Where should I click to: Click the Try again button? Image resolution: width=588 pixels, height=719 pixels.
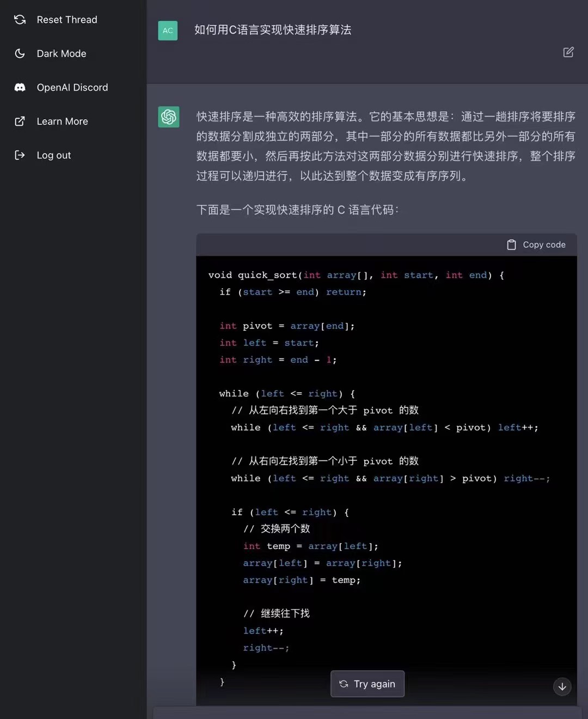point(367,684)
